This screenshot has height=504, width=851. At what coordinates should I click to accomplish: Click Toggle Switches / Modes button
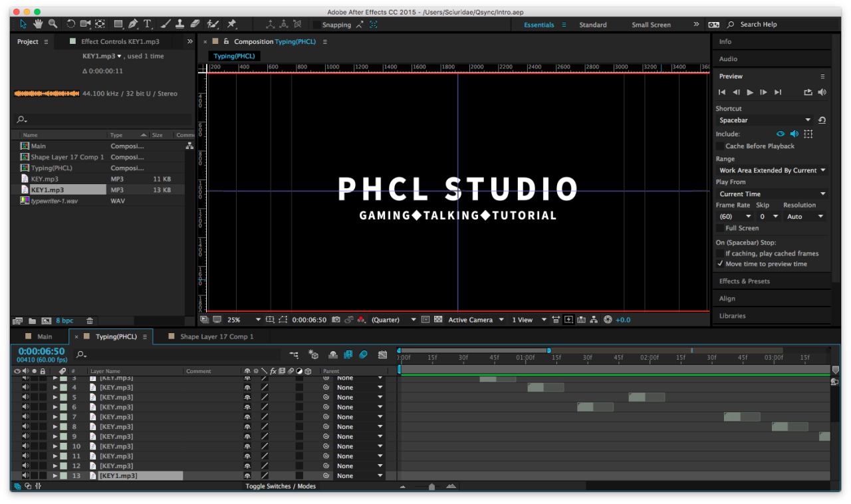[x=281, y=486]
